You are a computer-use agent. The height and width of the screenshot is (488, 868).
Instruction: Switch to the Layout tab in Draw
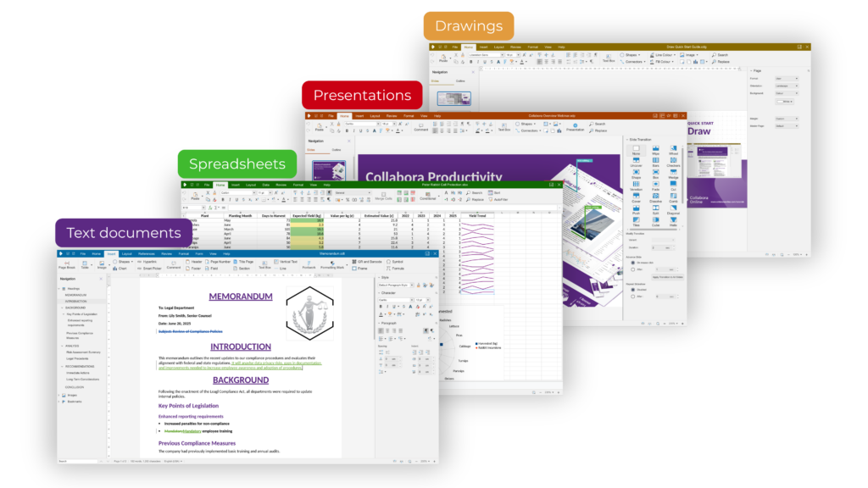click(x=498, y=47)
